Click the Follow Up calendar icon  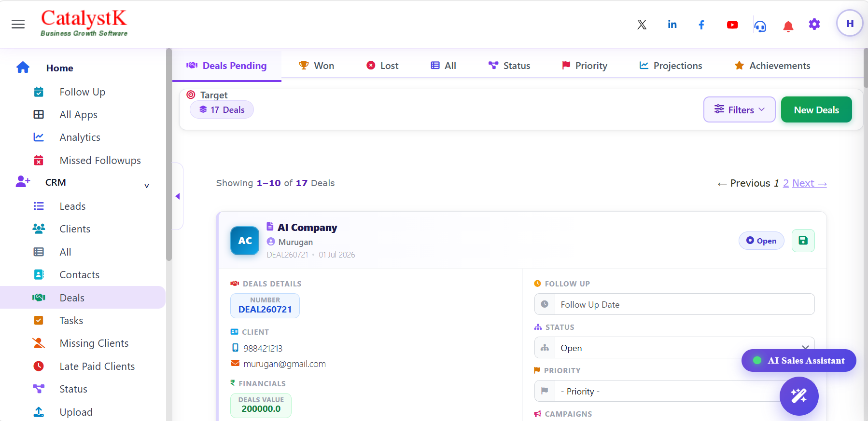(x=39, y=92)
